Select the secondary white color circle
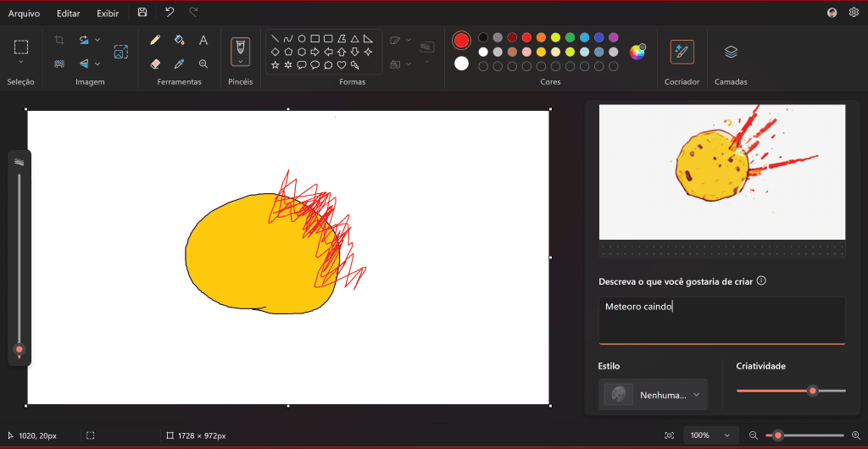 tap(461, 64)
